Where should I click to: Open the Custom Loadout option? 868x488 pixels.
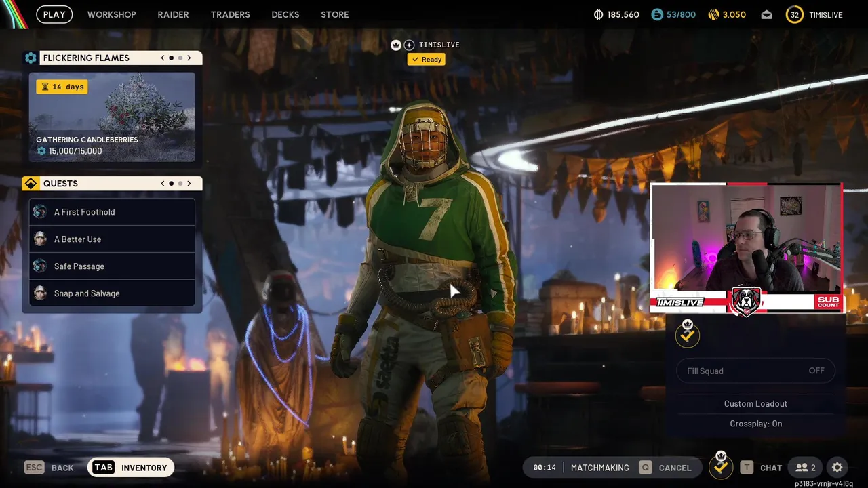click(755, 403)
